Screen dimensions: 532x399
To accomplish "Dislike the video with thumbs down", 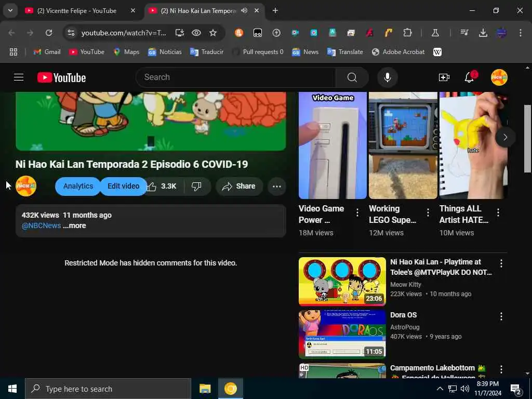I will (x=196, y=187).
